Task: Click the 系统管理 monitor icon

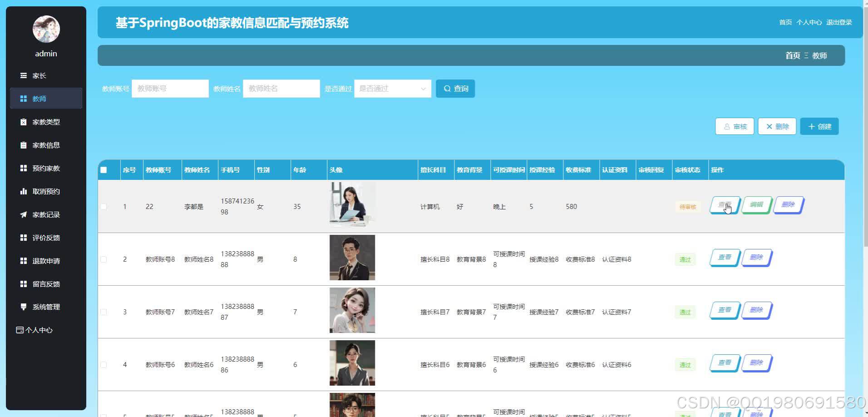Action: (x=24, y=307)
